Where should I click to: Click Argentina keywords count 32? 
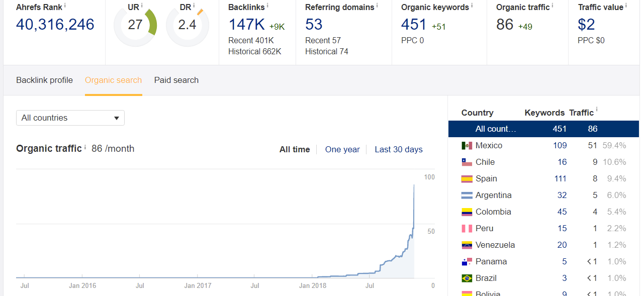tap(562, 195)
